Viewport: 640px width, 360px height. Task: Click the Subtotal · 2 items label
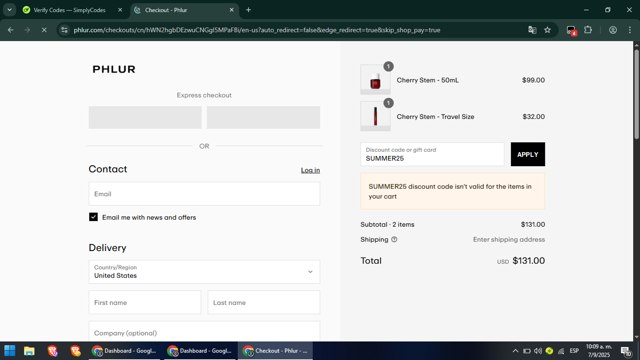click(x=387, y=224)
